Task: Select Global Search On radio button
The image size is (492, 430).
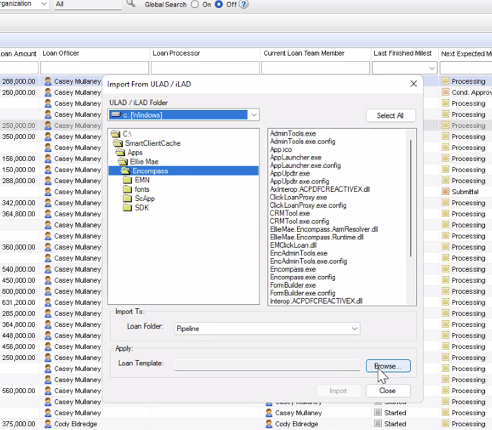Action: [195, 4]
